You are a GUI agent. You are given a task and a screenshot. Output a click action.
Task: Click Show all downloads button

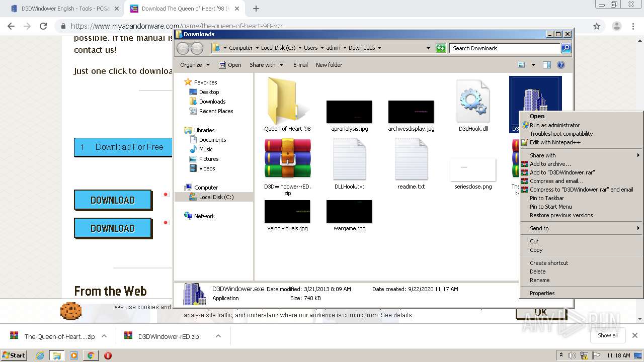(x=608, y=335)
